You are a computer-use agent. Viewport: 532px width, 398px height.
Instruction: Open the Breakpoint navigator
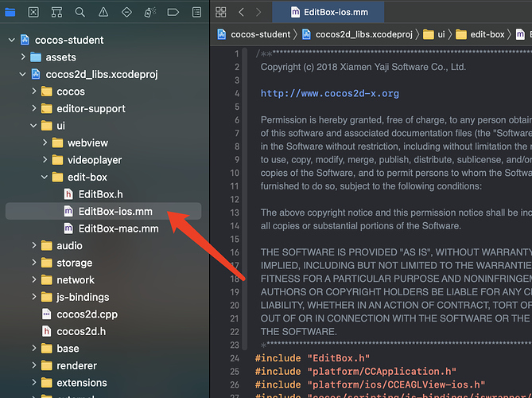(173, 13)
